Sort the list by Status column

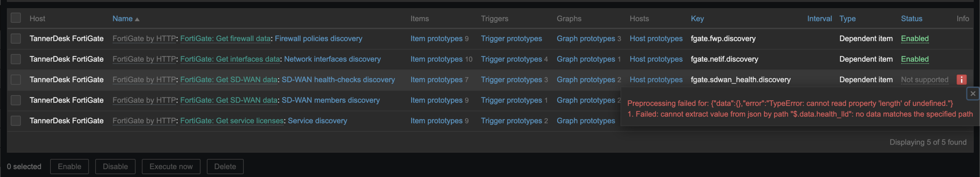pos(911,18)
